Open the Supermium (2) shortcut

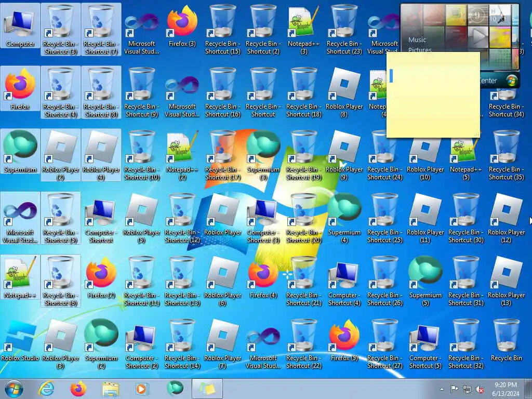[x=101, y=344]
